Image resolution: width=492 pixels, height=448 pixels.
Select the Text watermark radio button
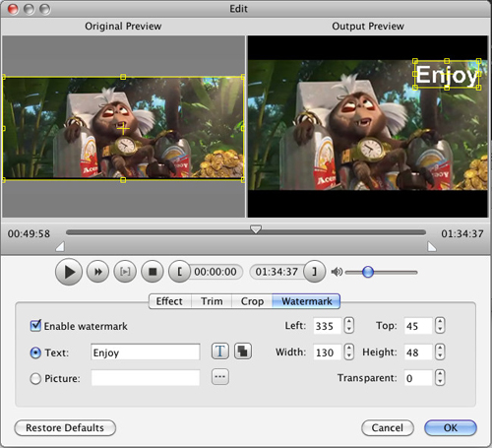(x=35, y=352)
